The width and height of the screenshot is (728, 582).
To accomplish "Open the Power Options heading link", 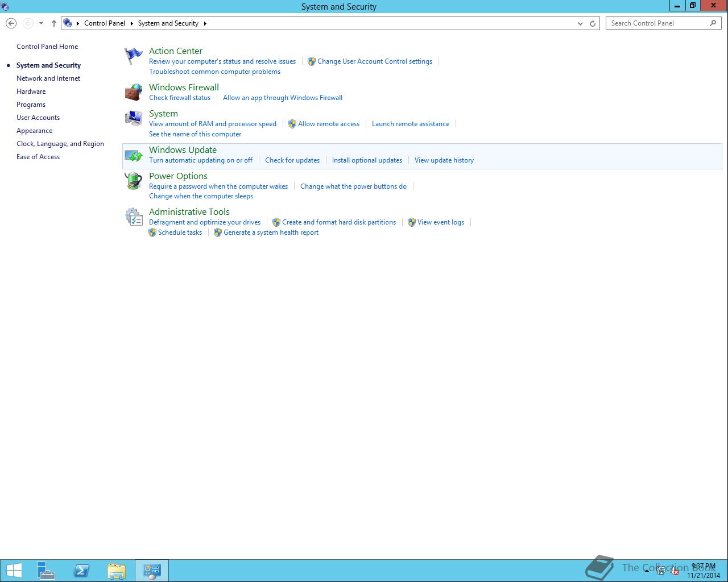I will coord(178,176).
